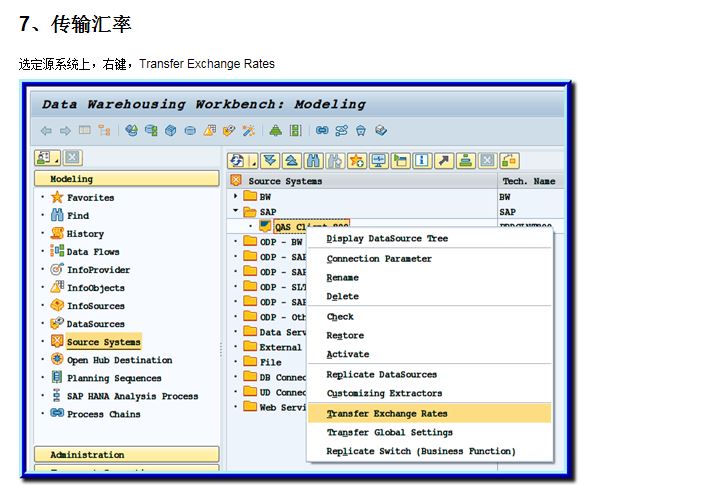Select the DB Connect folder
Image resolution: width=706 pixels, height=499 pixels.
(283, 377)
